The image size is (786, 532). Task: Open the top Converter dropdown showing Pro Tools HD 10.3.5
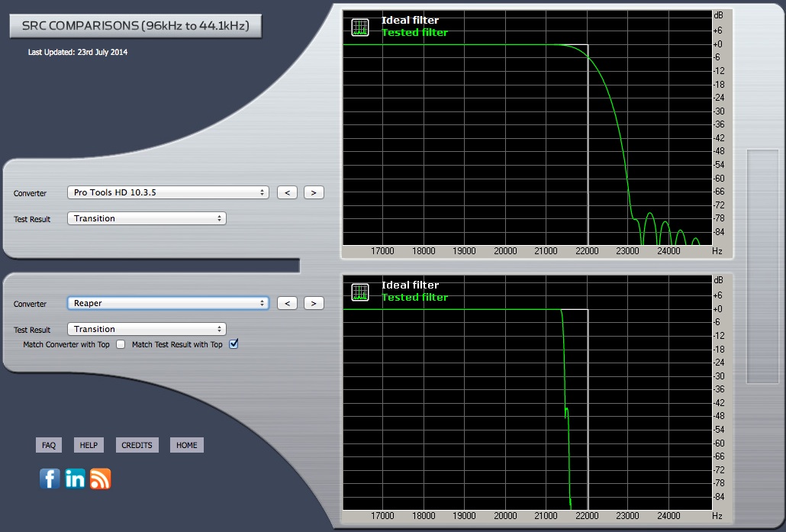[168, 192]
